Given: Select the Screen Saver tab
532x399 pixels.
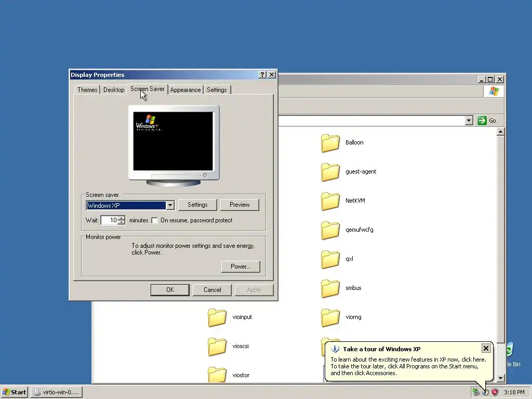Looking at the screenshot, I should (x=147, y=89).
